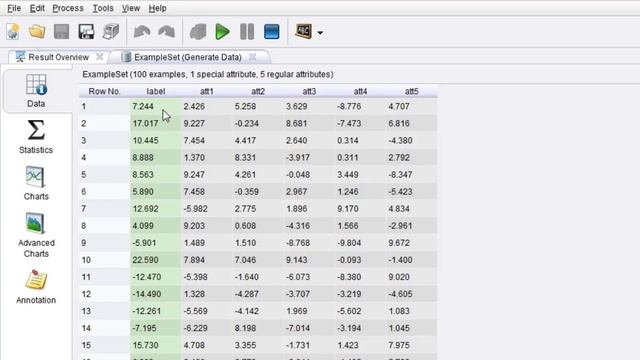Click att3 value 1.969 in row 13
This screenshot has height=360, width=640.
297,311
